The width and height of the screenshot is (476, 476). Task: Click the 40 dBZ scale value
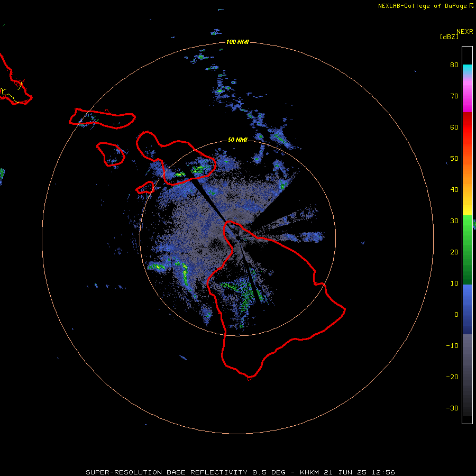click(x=454, y=190)
